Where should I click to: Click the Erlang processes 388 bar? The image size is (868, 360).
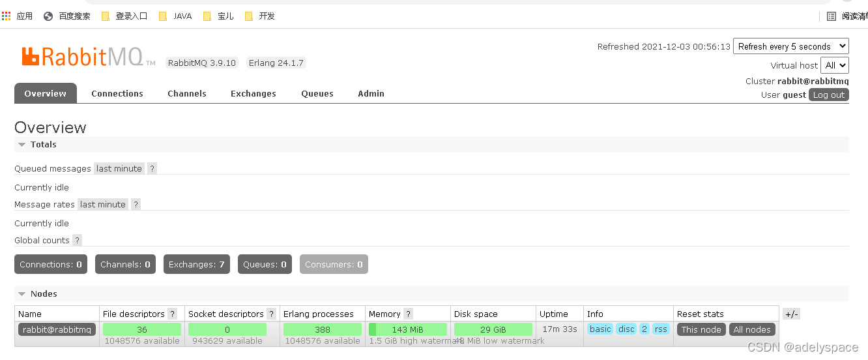click(x=323, y=329)
